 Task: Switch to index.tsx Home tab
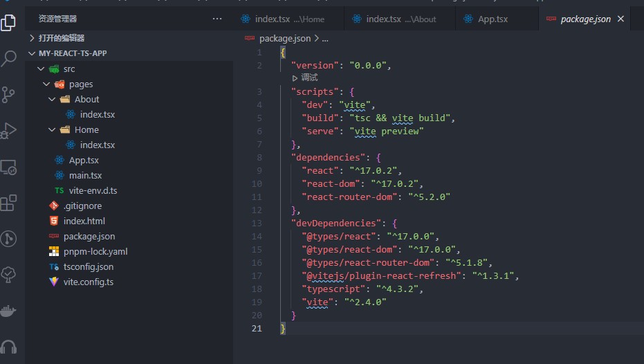pos(288,19)
